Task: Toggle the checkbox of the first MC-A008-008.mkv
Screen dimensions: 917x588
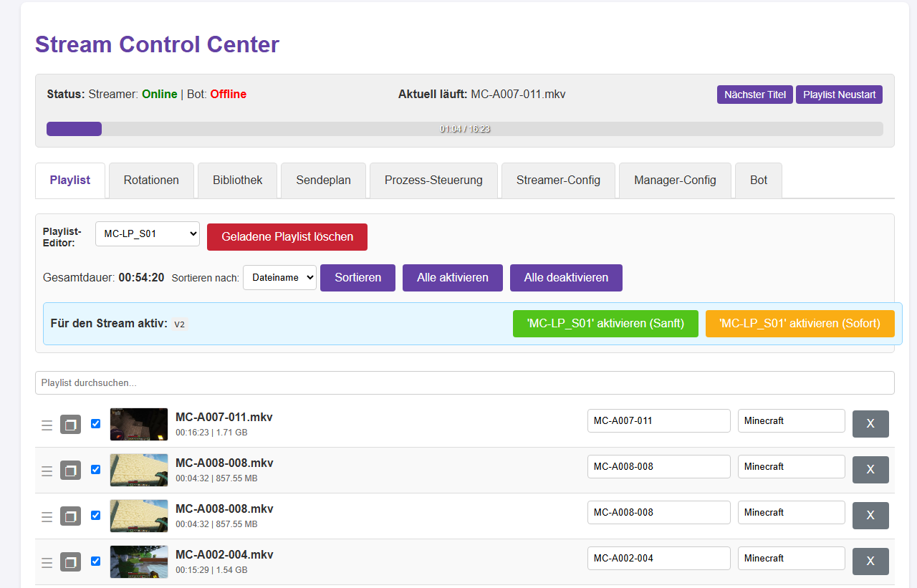Action: point(95,470)
